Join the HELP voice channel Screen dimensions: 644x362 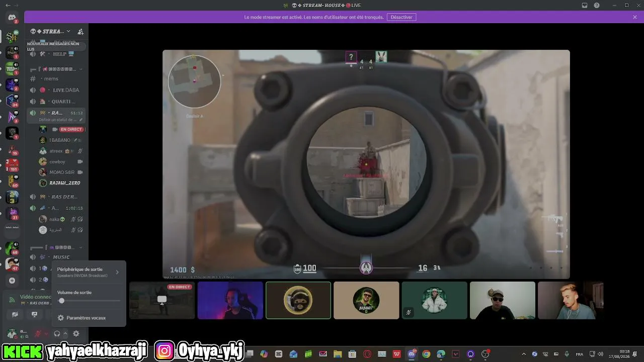tap(56, 54)
